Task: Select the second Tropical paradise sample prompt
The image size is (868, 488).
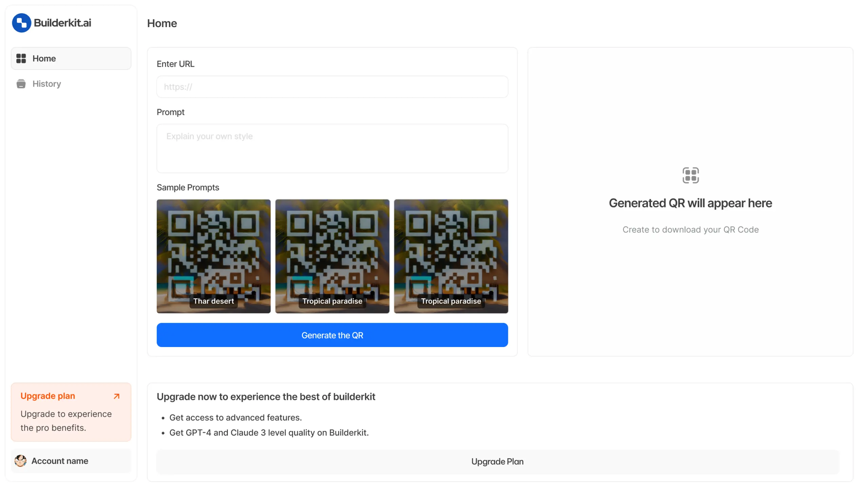Action: point(451,256)
